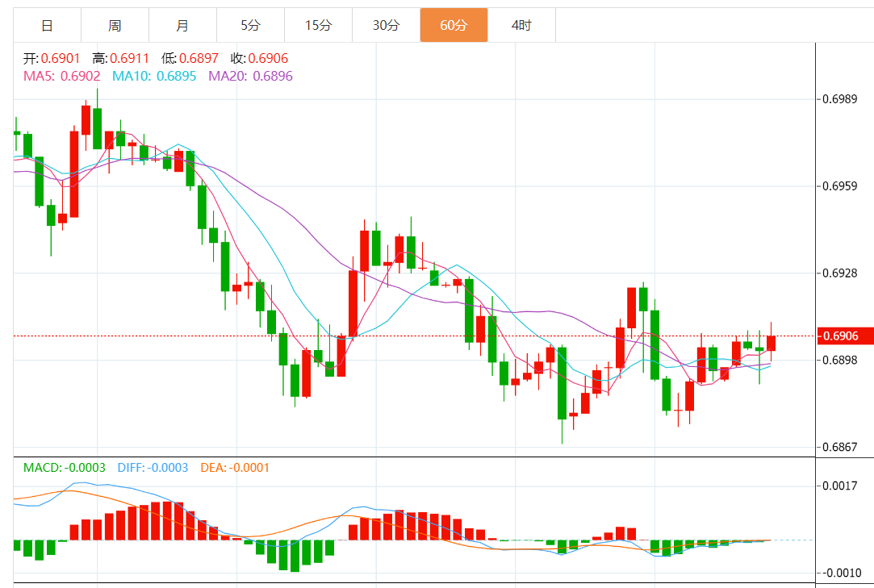874x588 pixels.
Task: Switch to the 4时 interval tab
Action: point(521,25)
